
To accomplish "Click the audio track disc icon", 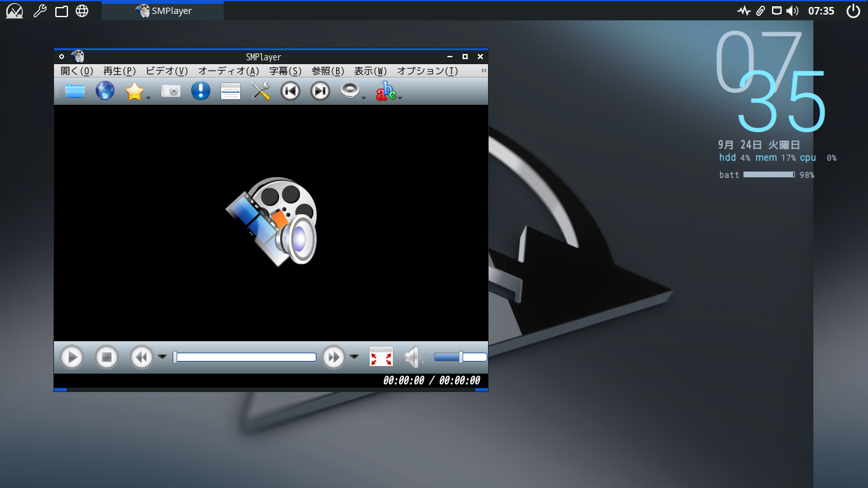I will [x=350, y=91].
